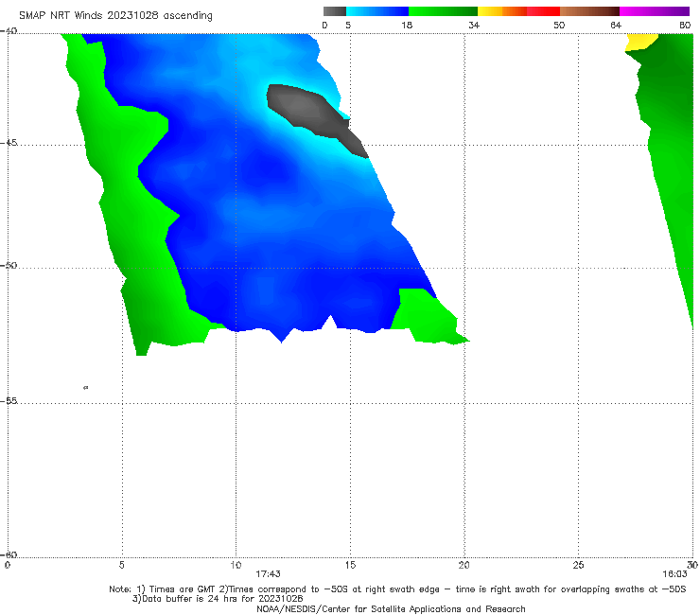Click the title 'SMAP NRT Winds 20231028 ascending'
The width and height of the screenshot is (700, 615).
point(115,15)
